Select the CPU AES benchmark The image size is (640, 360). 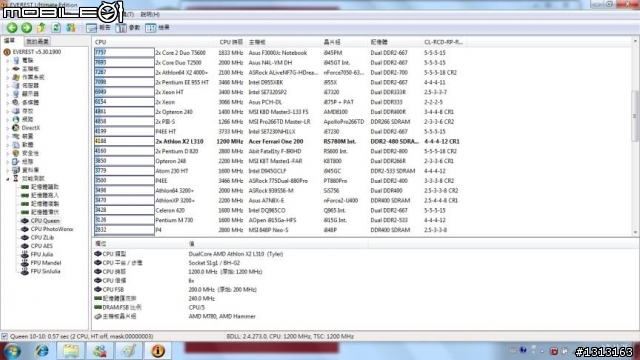[x=42, y=246]
